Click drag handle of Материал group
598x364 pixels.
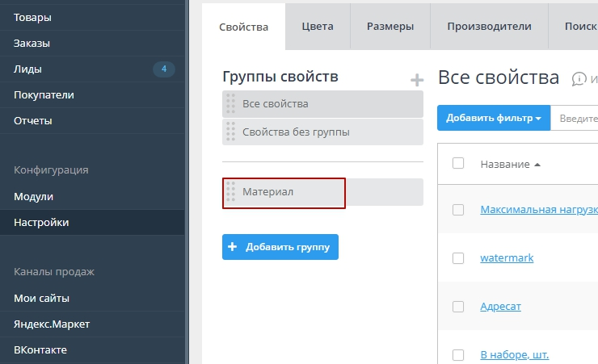coord(231,192)
